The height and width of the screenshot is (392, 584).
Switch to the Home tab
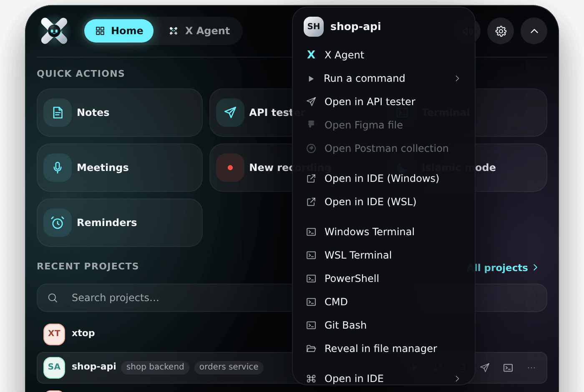(x=119, y=31)
